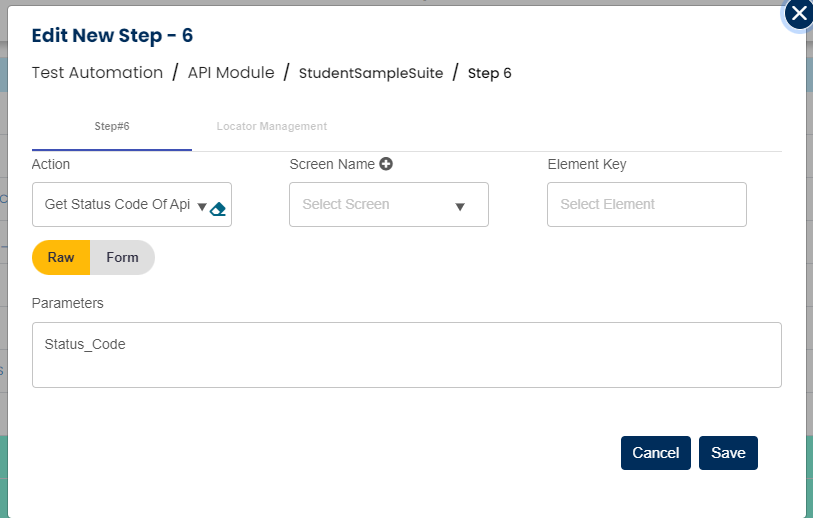Switch to Form parameter mode
Screen dimensions: 813x518
click(x=122, y=257)
